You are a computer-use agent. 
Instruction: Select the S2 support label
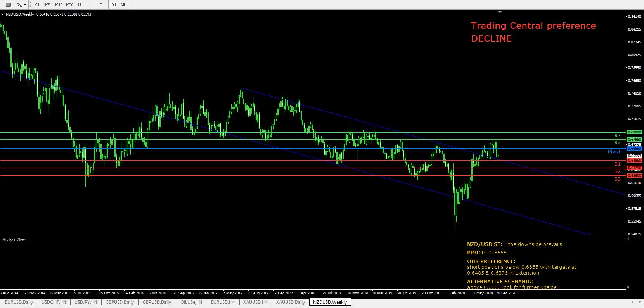pos(617,171)
